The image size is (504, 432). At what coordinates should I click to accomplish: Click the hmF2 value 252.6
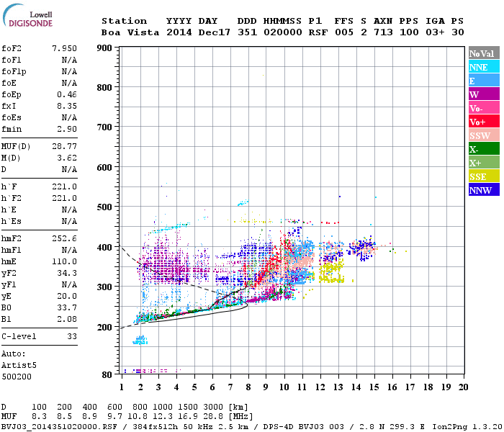coord(64,238)
